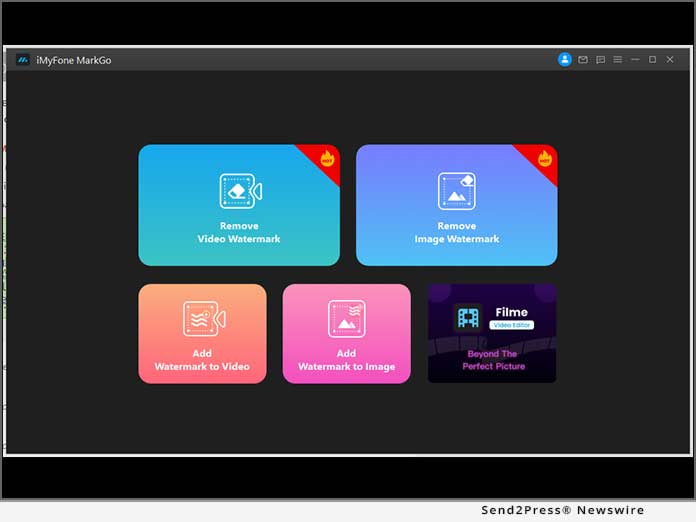This screenshot has width=696, height=522.
Task: Click the wave-camera icon on the orange card
Action: [x=203, y=319]
